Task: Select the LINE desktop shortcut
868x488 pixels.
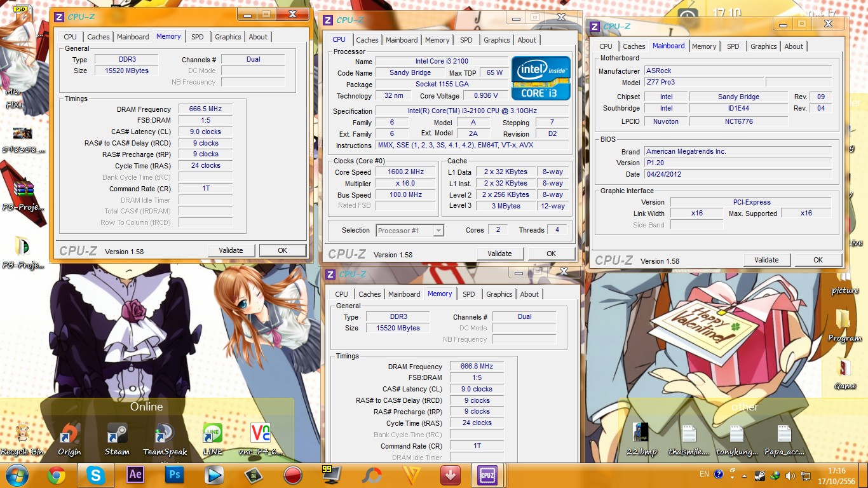Action: point(213,439)
